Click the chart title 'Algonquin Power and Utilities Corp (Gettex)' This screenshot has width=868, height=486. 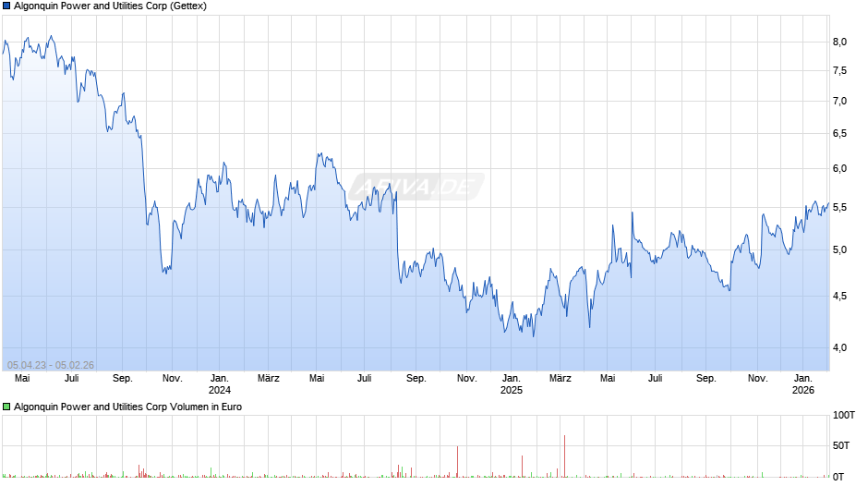110,6
